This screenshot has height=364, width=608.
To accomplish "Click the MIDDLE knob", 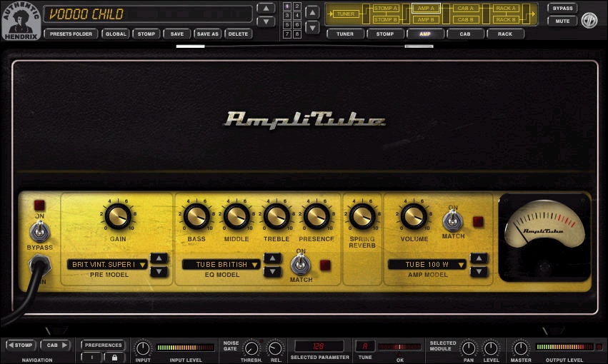I will [x=236, y=216].
